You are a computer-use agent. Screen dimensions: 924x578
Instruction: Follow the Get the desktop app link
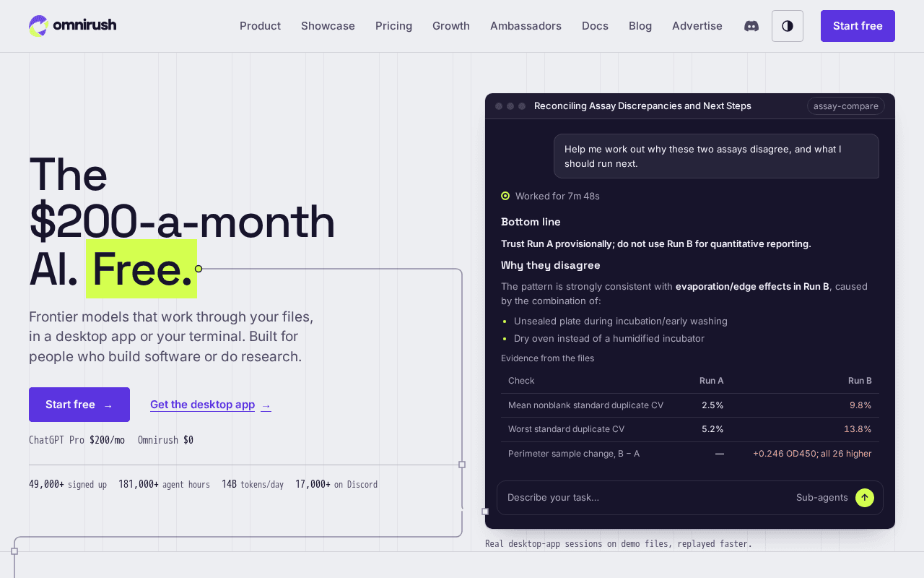click(x=211, y=405)
